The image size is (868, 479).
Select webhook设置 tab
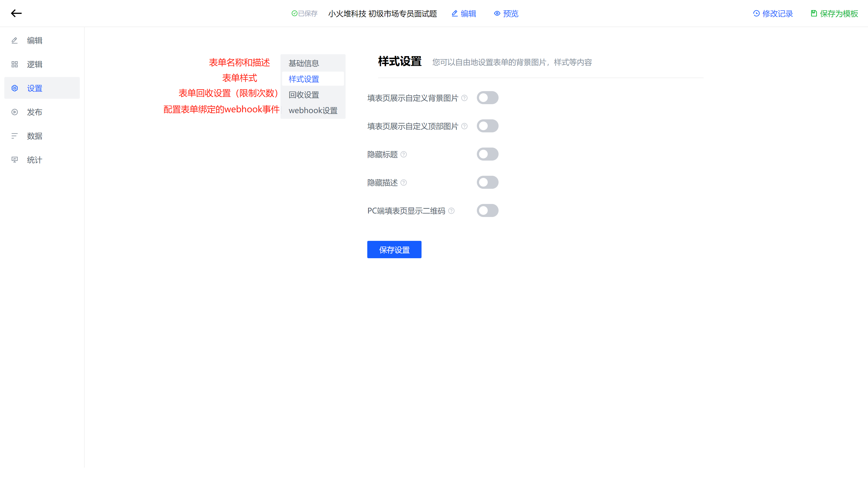pyautogui.click(x=313, y=110)
